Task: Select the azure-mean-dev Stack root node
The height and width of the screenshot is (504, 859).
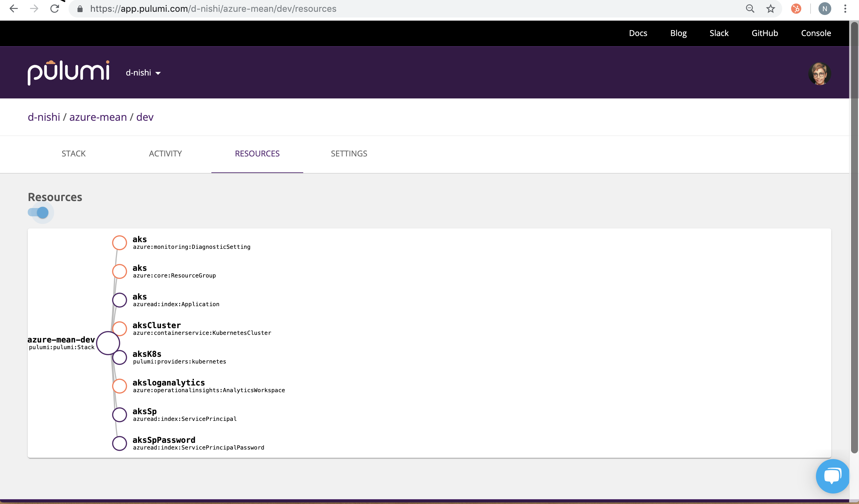Action: click(x=108, y=343)
